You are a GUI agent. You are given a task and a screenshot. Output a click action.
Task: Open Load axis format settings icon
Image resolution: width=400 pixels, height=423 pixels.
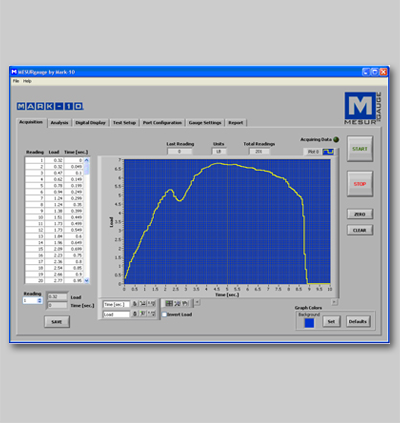[x=151, y=314]
